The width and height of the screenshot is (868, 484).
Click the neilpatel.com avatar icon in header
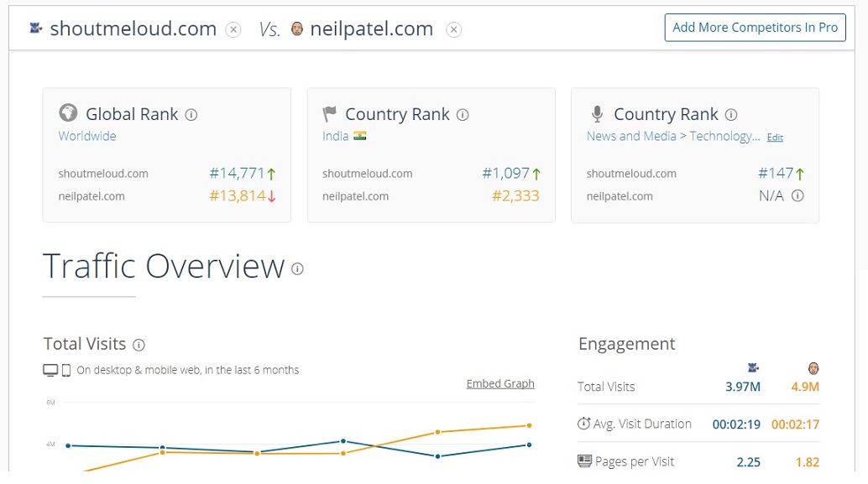click(x=297, y=29)
